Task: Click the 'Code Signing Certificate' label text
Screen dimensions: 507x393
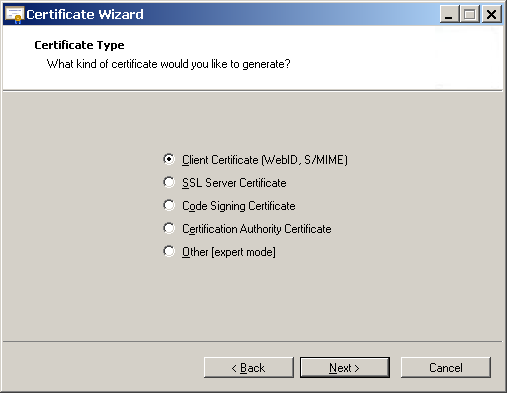Action: pyautogui.click(x=239, y=206)
